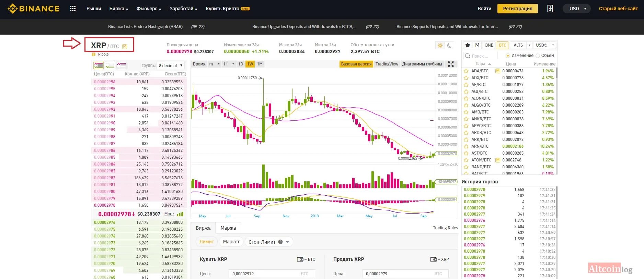Show favorites star filter in pairs panel
The image size is (644, 279).
pyautogui.click(x=468, y=45)
